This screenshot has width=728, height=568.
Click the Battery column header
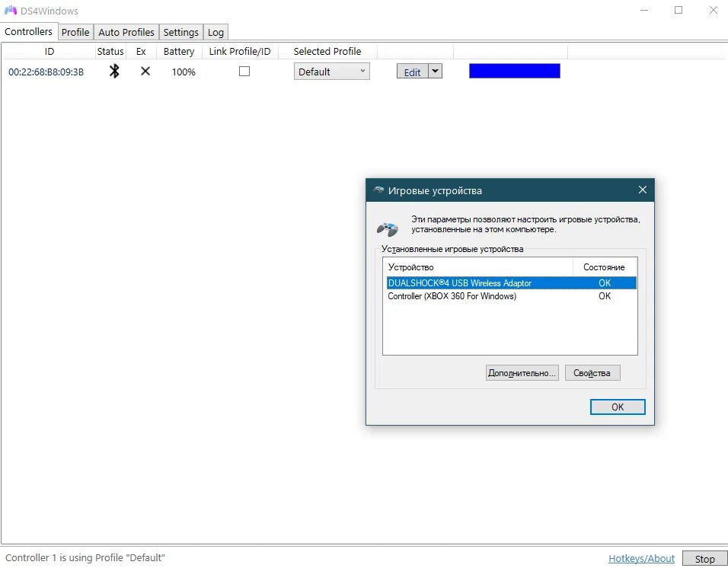[179, 52]
